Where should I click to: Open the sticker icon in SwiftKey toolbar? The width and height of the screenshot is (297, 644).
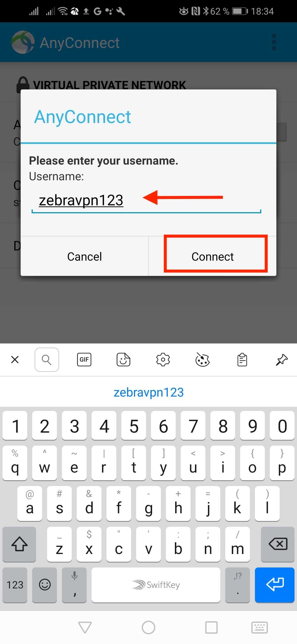pyautogui.click(x=123, y=359)
